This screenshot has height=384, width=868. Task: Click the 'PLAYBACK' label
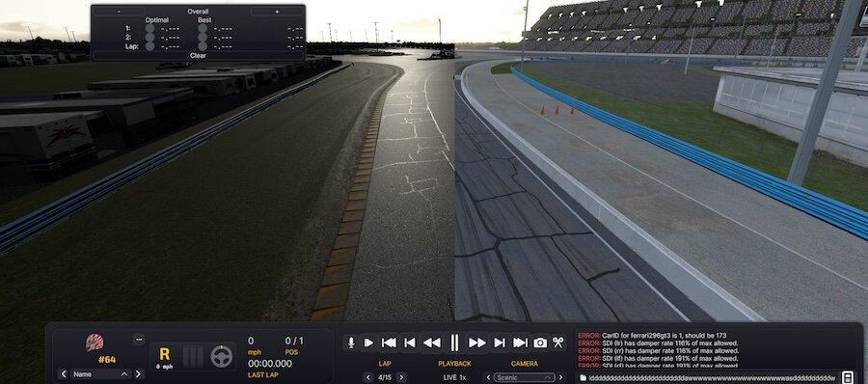(454, 364)
